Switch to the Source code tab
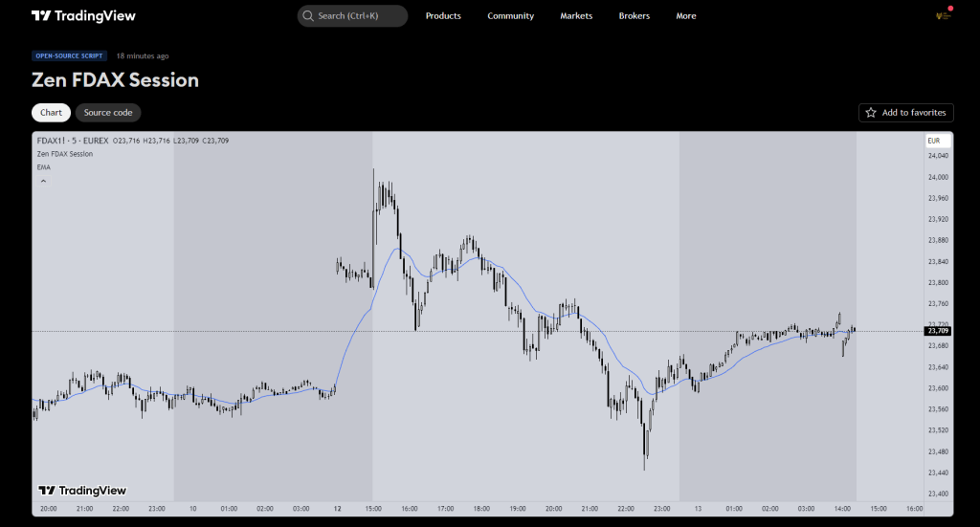Image resolution: width=980 pixels, height=527 pixels. (x=108, y=113)
